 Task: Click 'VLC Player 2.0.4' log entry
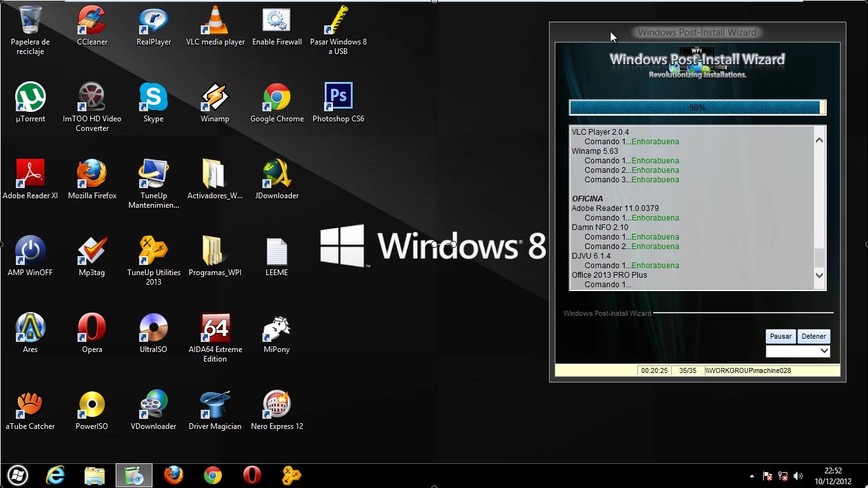(600, 132)
